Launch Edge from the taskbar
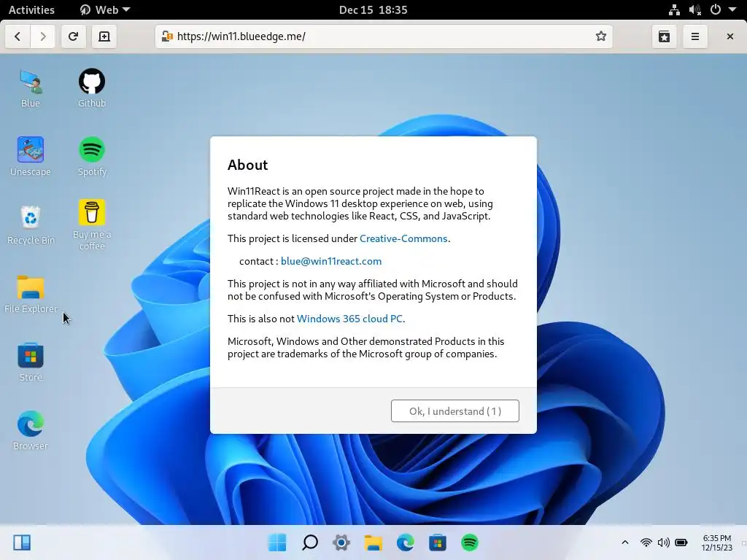Screen dimensions: 747x560 (406, 542)
